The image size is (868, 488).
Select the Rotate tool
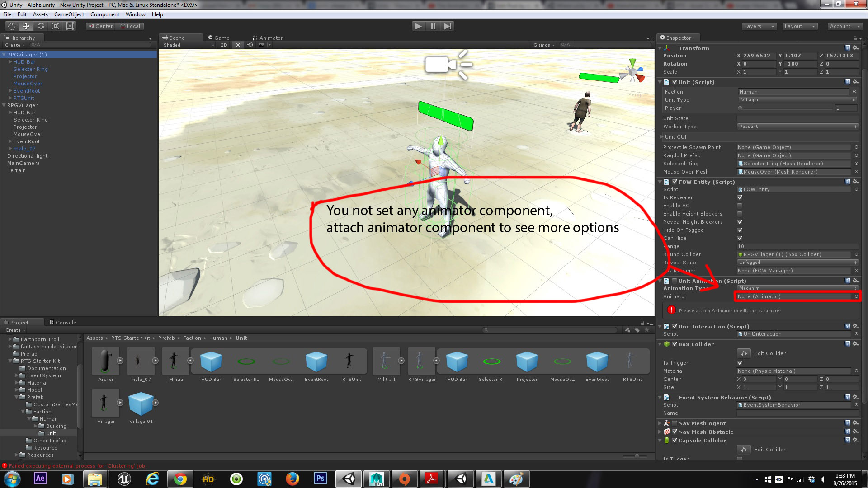point(41,26)
